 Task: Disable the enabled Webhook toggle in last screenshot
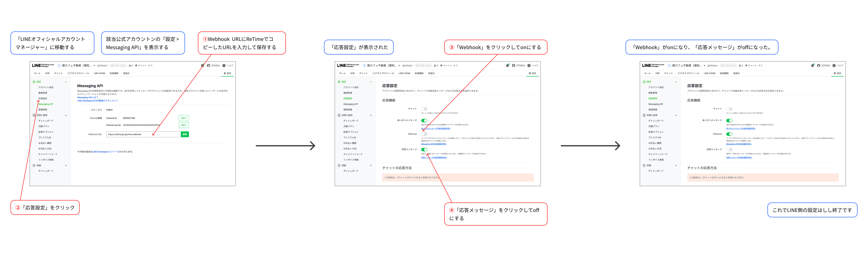(x=729, y=134)
